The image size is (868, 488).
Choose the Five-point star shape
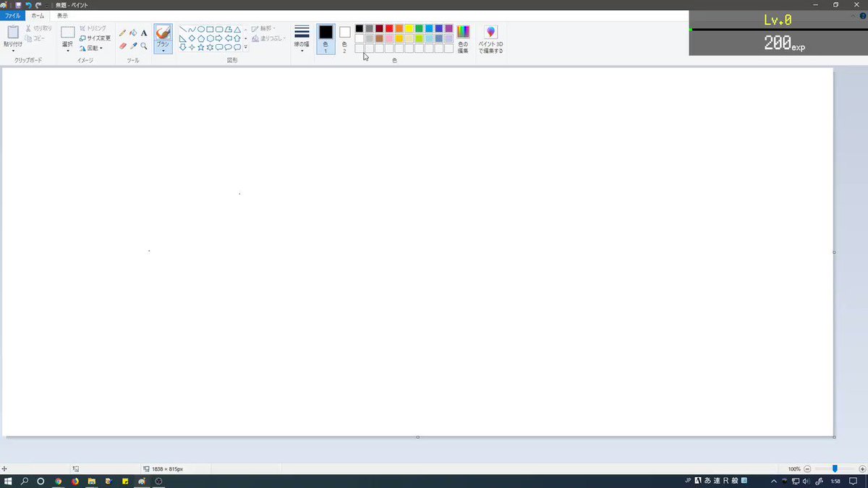[201, 47]
